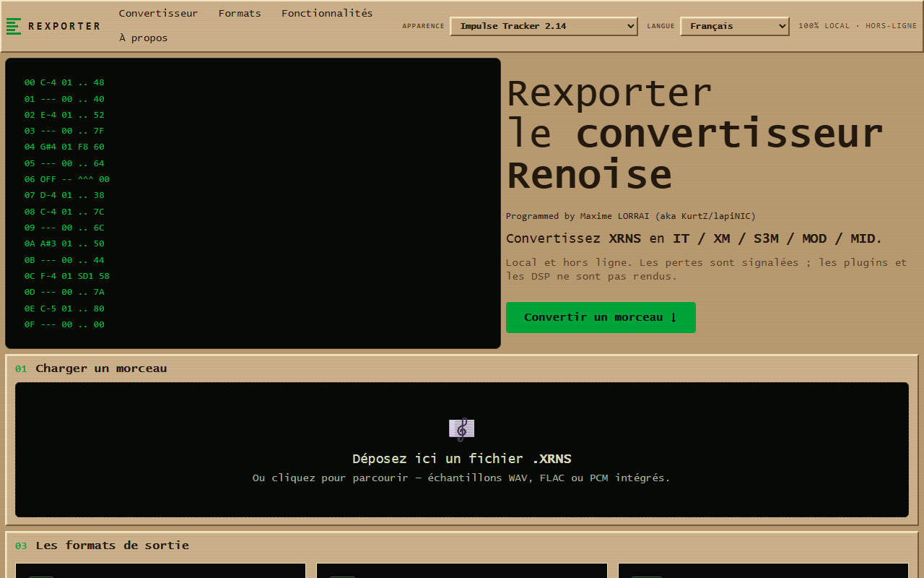Click tracker row 0C F-4 SD1
This screenshot has height=578, width=924.
(x=67, y=276)
